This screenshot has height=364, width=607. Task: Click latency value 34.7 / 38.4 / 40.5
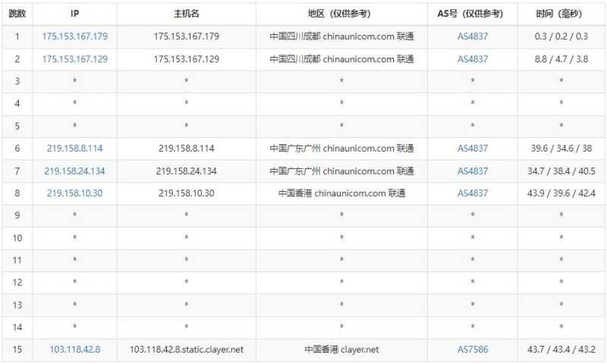click(x=561, y=171)
